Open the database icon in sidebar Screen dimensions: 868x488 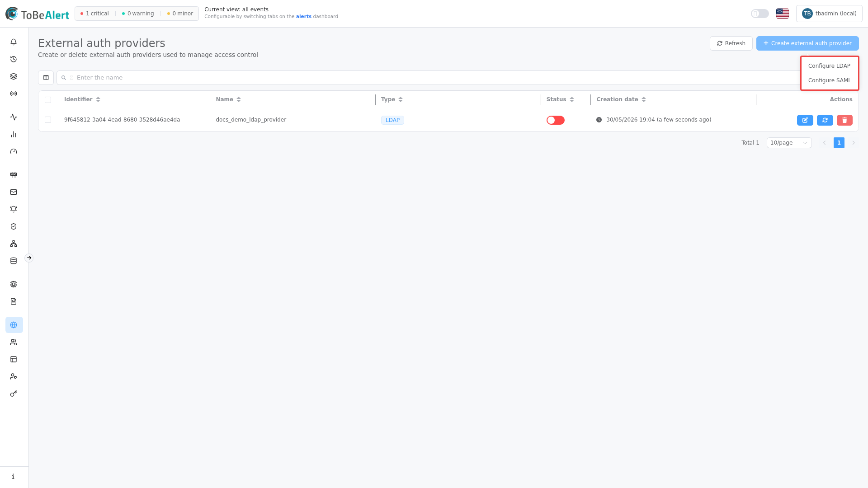pyautogui.click(x=14, y=261)
